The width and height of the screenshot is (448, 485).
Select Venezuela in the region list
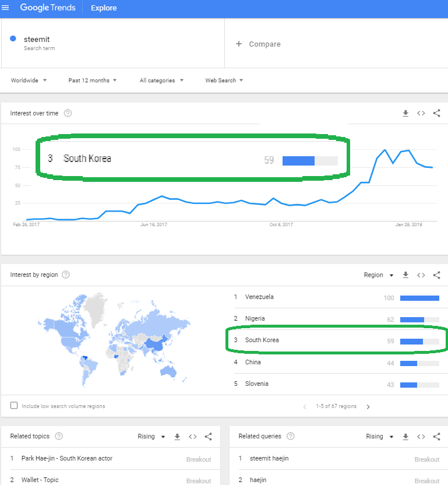pos(336,297)
